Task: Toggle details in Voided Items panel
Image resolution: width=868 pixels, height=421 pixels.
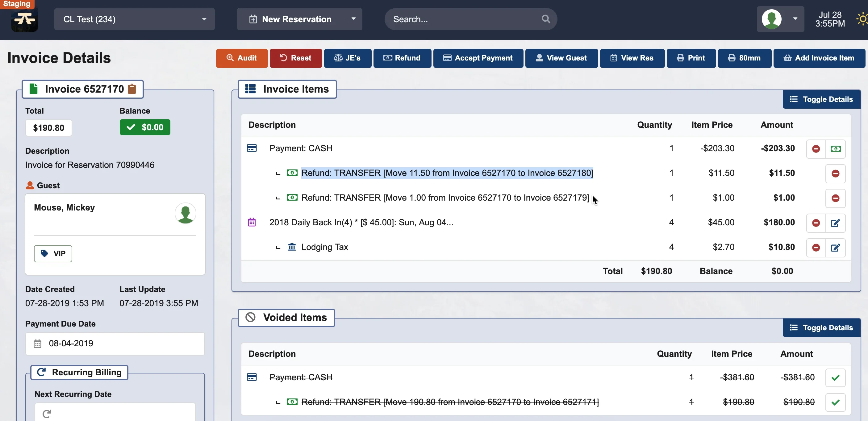Action: click(821, 328)
